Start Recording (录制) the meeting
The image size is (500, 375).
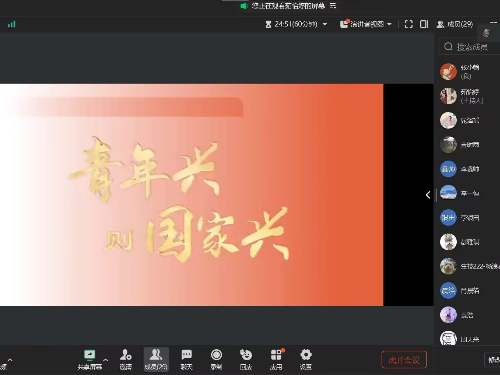(x=216, y=360)
